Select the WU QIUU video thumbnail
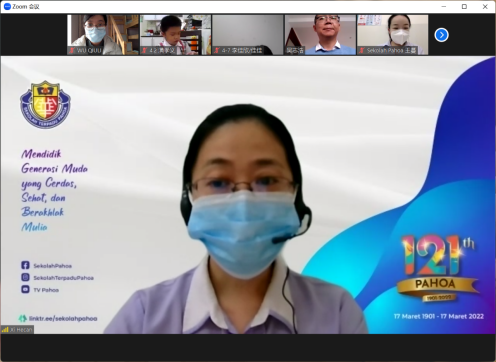496x362 pixels. click(x=103, y=35)
